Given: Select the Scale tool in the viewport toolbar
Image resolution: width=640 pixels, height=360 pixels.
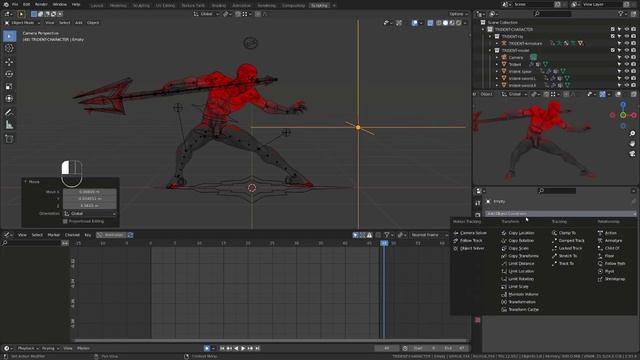Looking at the screenshot, I should point(9,86).
